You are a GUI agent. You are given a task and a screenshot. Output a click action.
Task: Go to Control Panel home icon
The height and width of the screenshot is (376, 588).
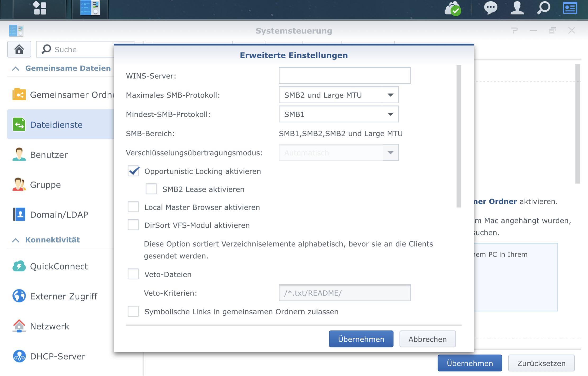click(19, 49)
